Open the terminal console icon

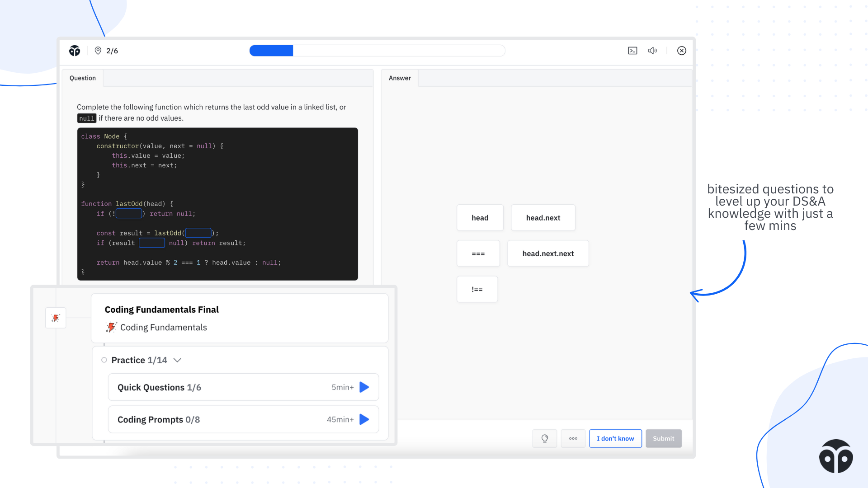coord(632,51)
